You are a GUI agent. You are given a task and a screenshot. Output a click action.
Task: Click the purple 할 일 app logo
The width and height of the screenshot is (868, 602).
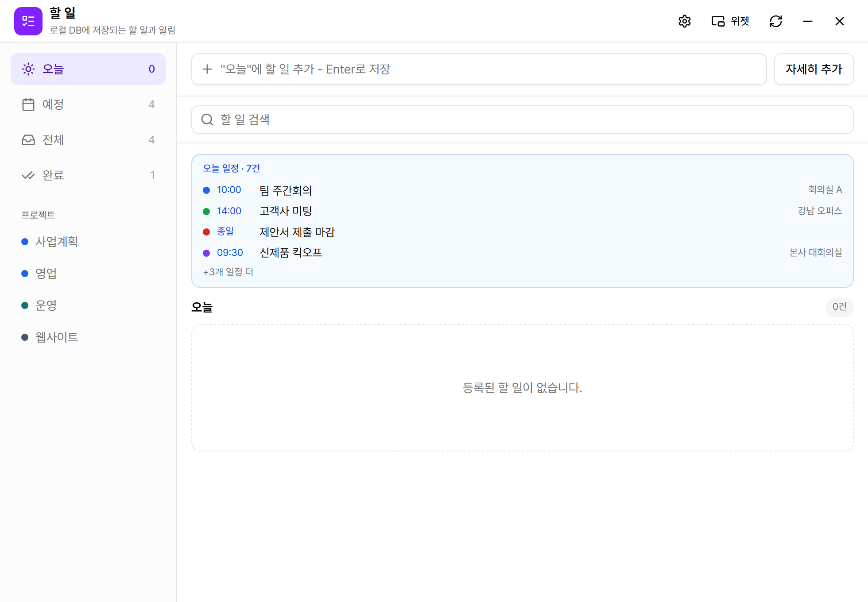(28, 21)
